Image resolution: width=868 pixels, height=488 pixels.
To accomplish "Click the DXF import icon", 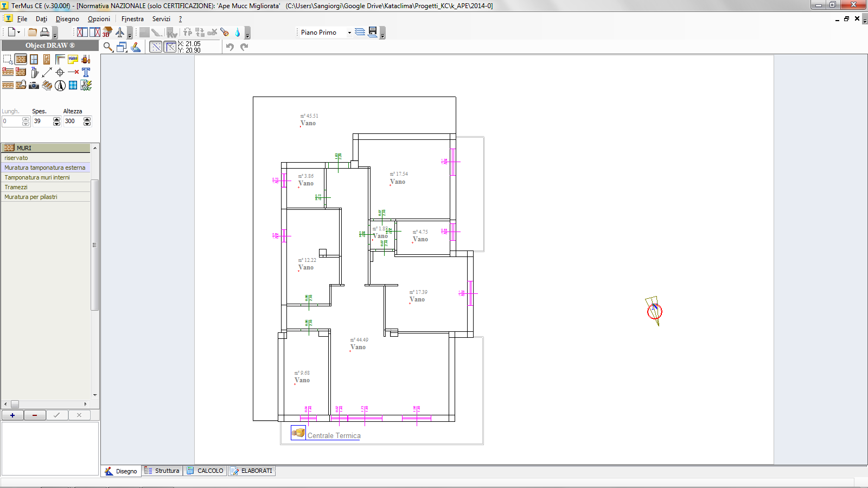I will point(86,85).
